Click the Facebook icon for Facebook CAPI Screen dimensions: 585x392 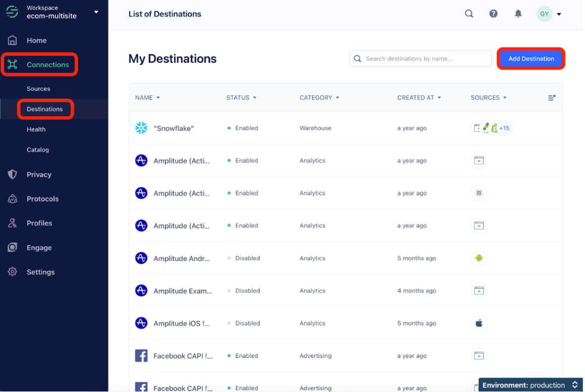(x=141, y=355)
